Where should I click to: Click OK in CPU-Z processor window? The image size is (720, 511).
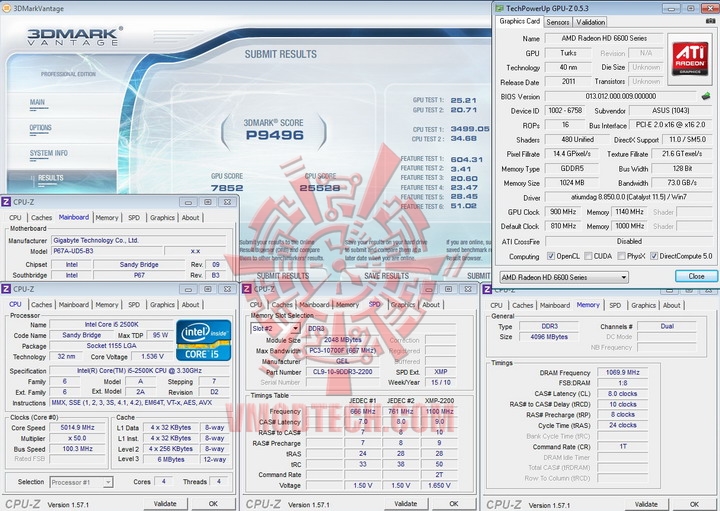pos(214,504)
